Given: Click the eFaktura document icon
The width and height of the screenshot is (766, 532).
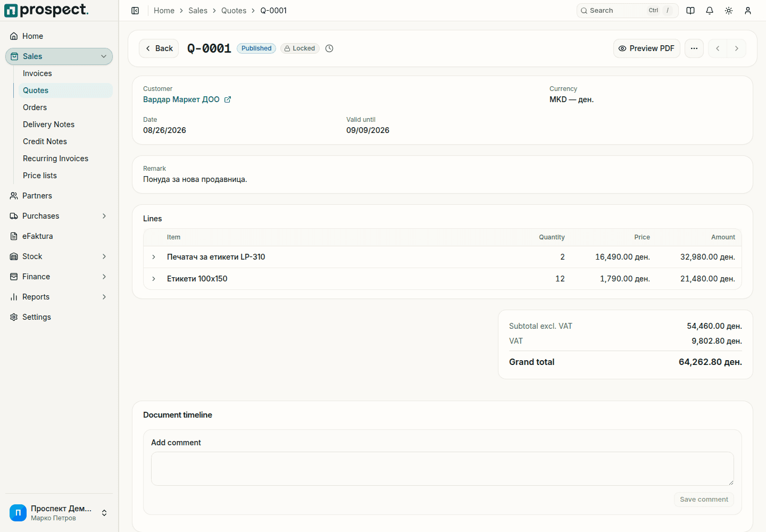Looking at the screenshot, I should 14,236.
